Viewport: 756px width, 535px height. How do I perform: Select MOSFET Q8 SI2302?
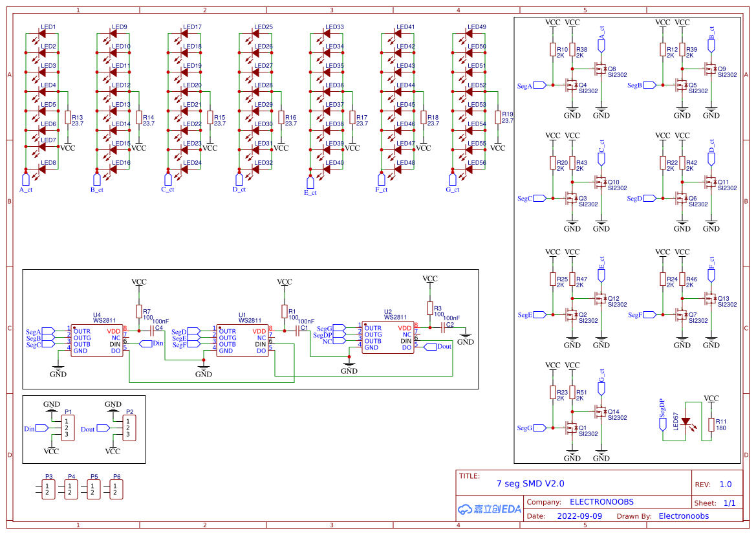[600, 69]
